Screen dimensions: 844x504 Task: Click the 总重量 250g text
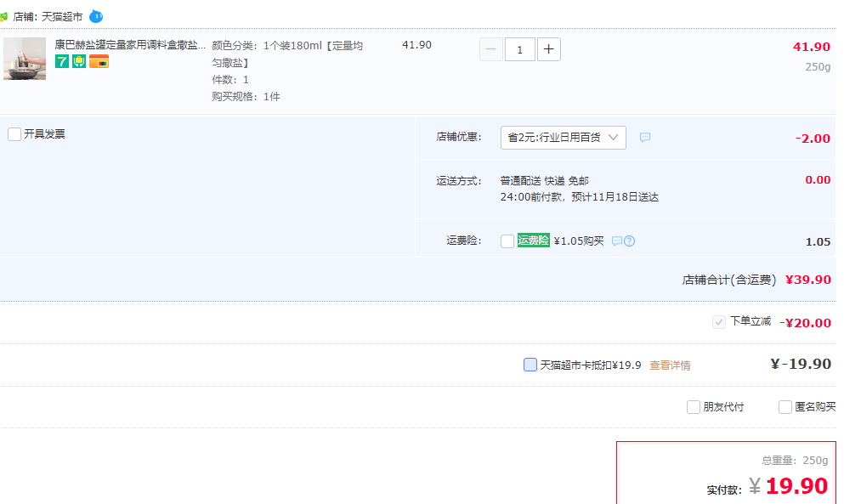(x=795, y=461)
